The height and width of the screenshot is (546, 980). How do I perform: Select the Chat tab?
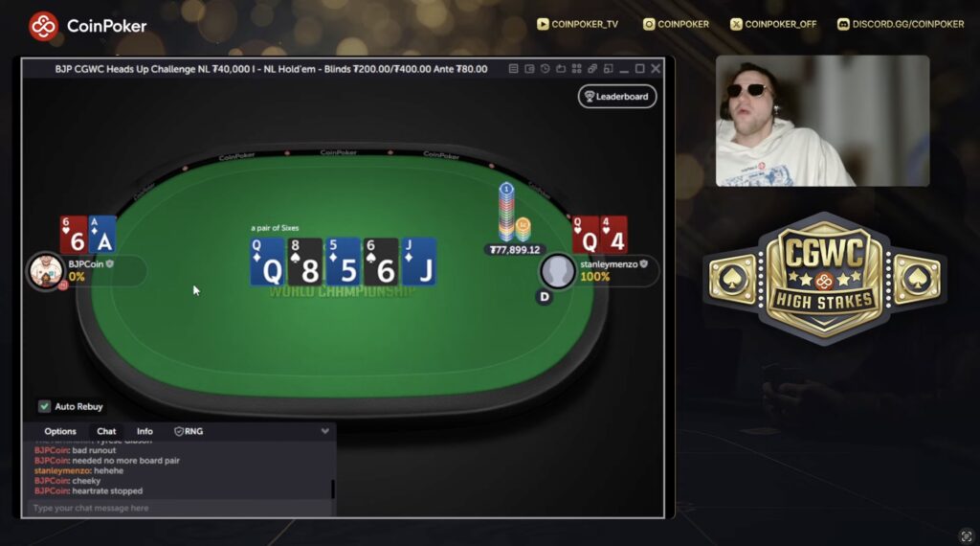[x=106, y=431]
